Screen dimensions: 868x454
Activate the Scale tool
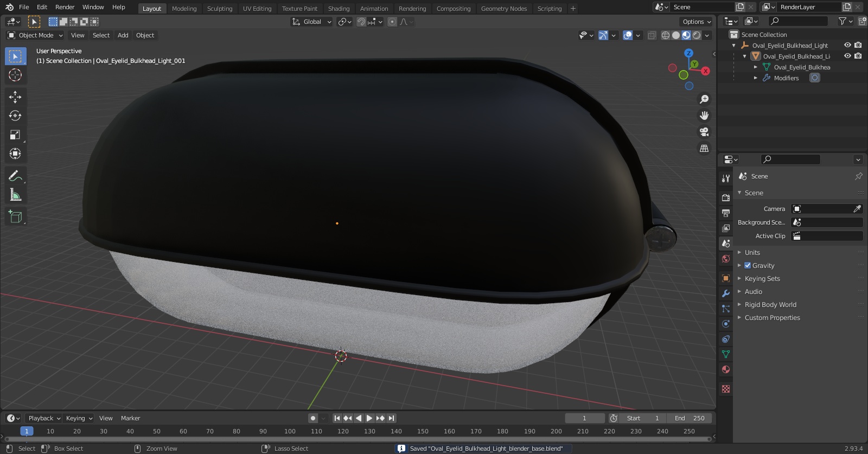pos(15,135)
